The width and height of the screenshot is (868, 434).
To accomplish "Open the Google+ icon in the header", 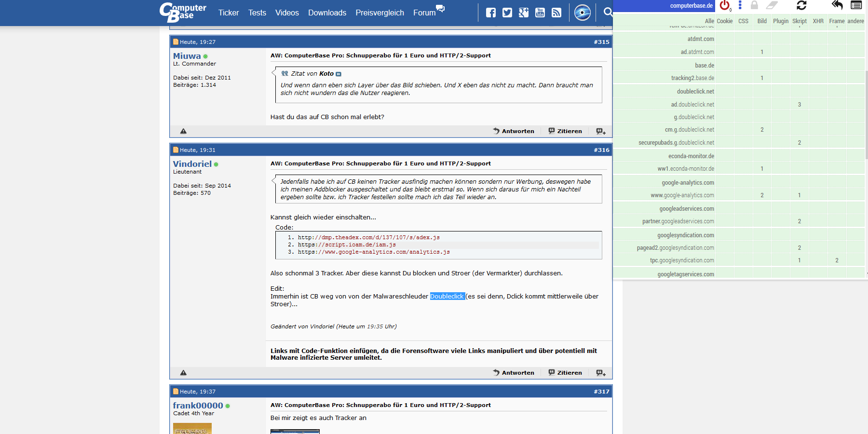I will pyautogui.click(x=524, y=13).
